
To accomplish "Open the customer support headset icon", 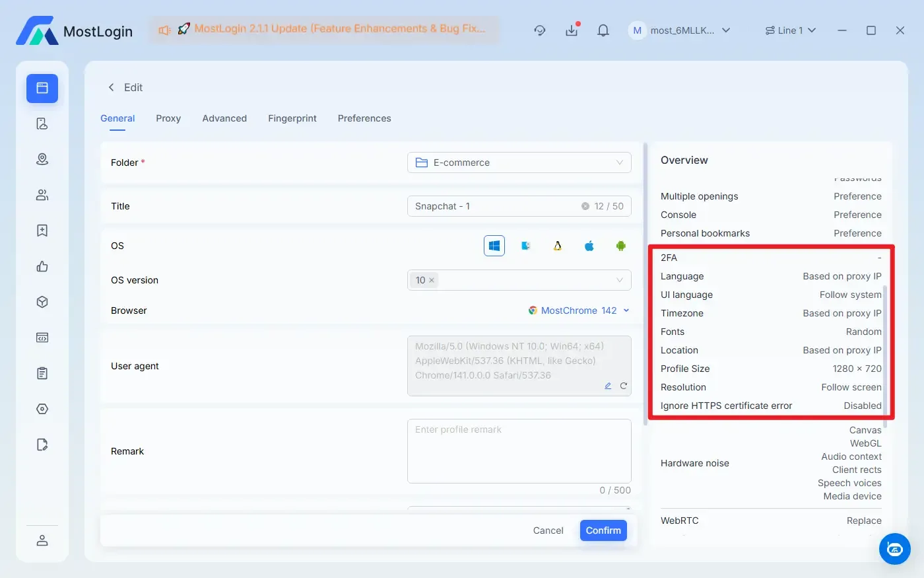I will 540,30.
